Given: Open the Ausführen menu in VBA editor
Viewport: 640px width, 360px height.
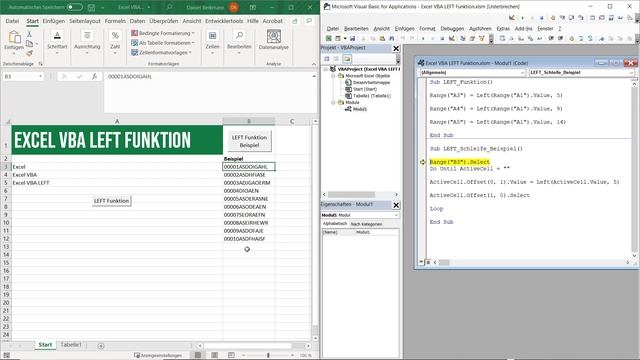Looking at the screenshot, I should click(x=480, y=29).
